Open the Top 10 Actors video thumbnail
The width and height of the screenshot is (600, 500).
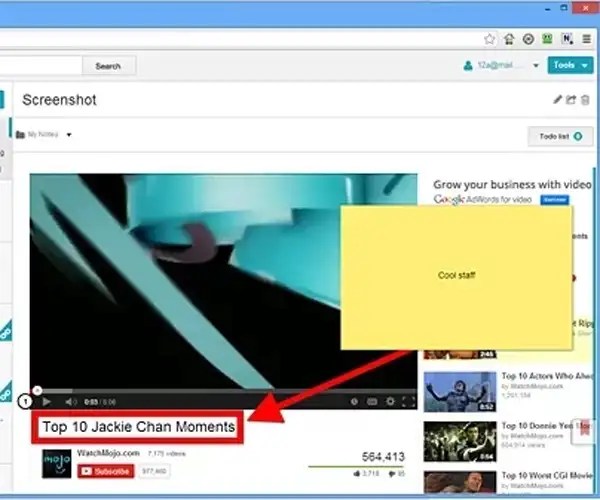[x=460, y=392]
